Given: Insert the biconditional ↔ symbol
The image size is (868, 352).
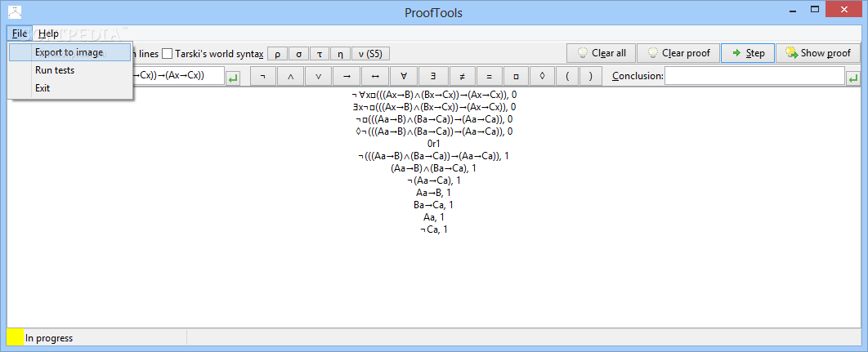Looking at the screenshot, I should 375,77.
